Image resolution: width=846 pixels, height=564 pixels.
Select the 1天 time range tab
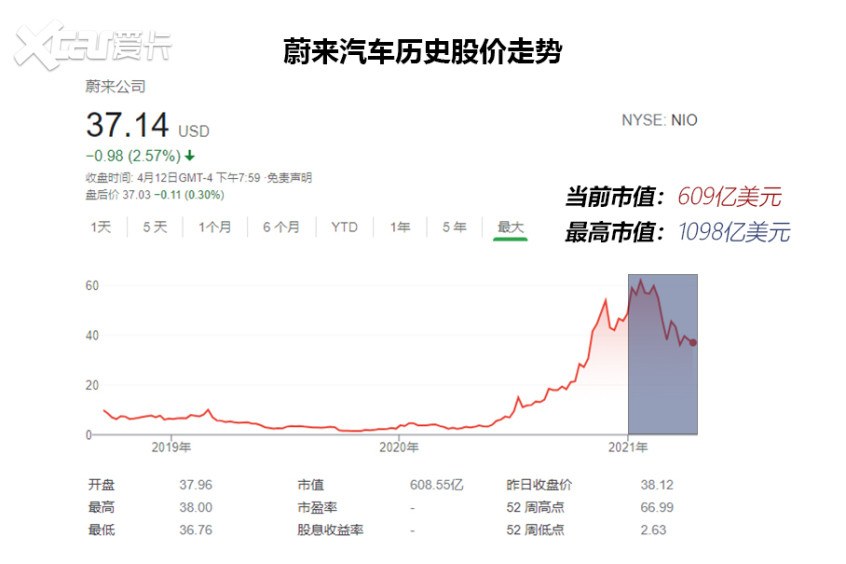101,227
